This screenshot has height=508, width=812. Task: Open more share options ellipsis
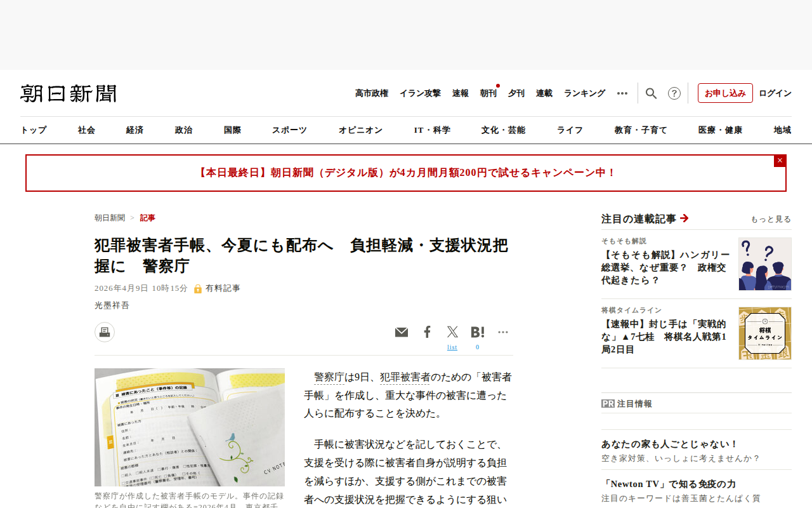coord(503,332)
